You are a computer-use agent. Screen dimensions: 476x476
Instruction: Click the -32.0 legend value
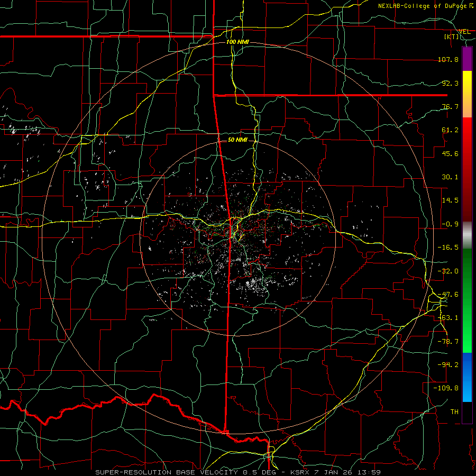(x=448, y=271)
